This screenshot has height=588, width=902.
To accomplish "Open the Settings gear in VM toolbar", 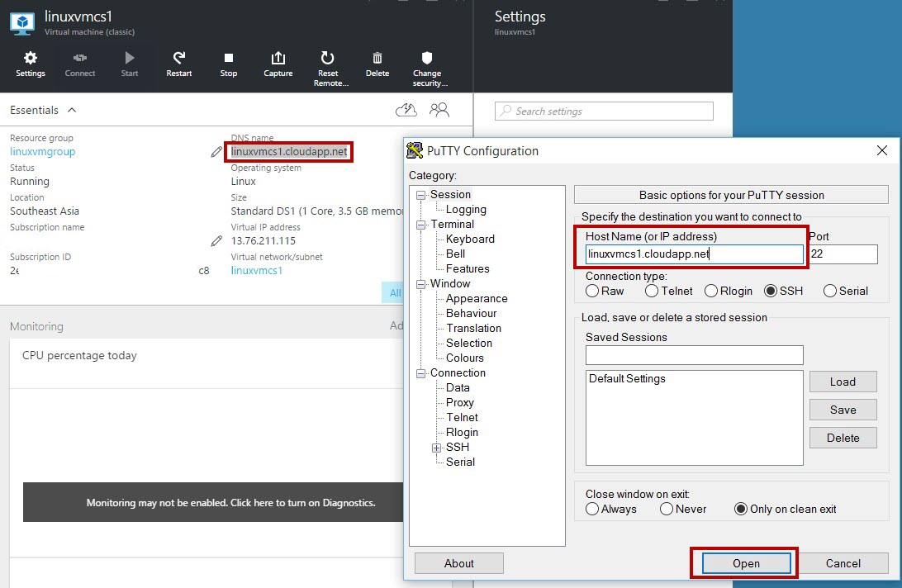I will (x=30, y=64).
